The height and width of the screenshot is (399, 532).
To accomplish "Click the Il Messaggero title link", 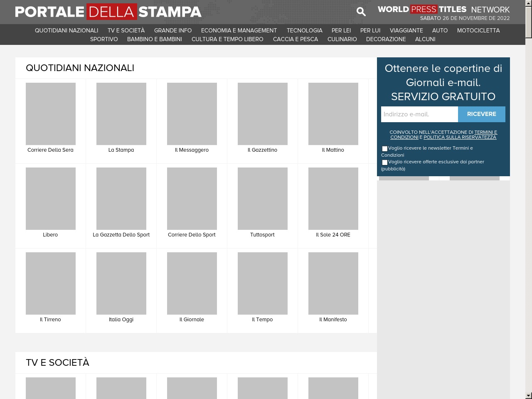I will (x=192, y=150).
